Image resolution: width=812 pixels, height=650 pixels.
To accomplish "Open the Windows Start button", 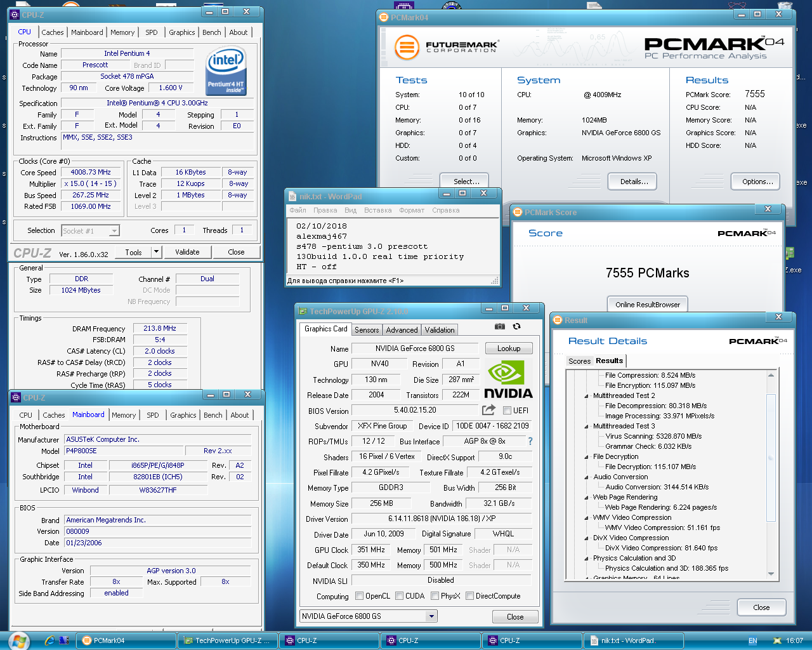I will coord(18,640).
